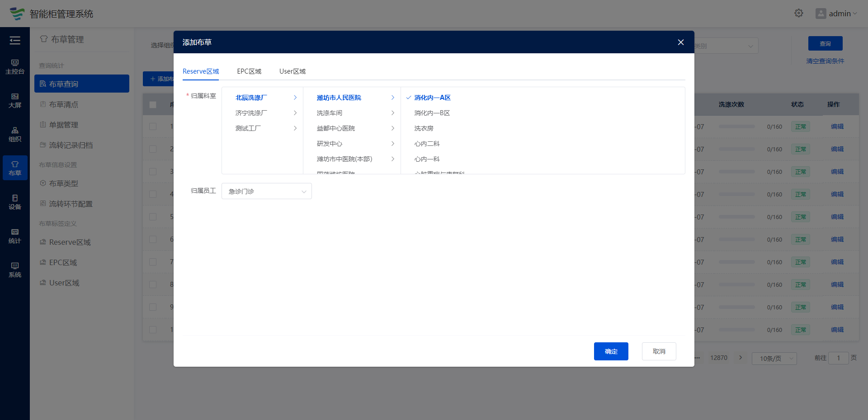Viewport: 868px width, 420px height.
Task: Select 洗衣房 department option
Action: pos(424,128)
